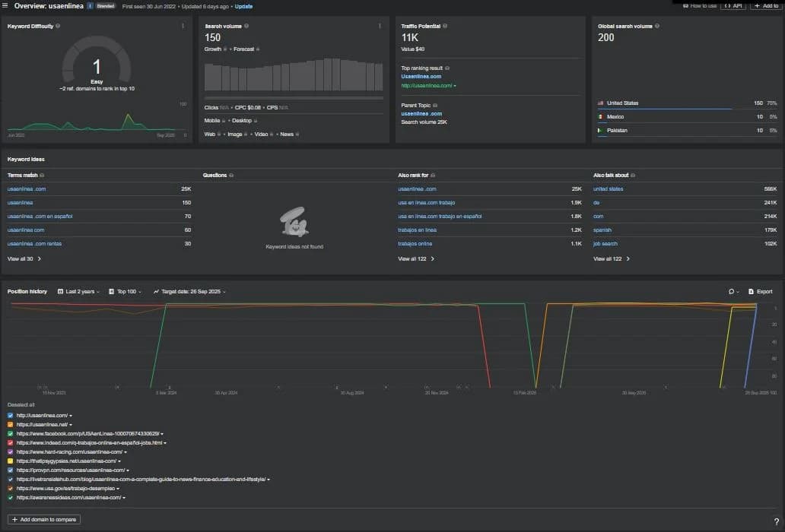
Task: Toggle thetipsygypsies.net yellow checkbox
Action: [11, 461]
